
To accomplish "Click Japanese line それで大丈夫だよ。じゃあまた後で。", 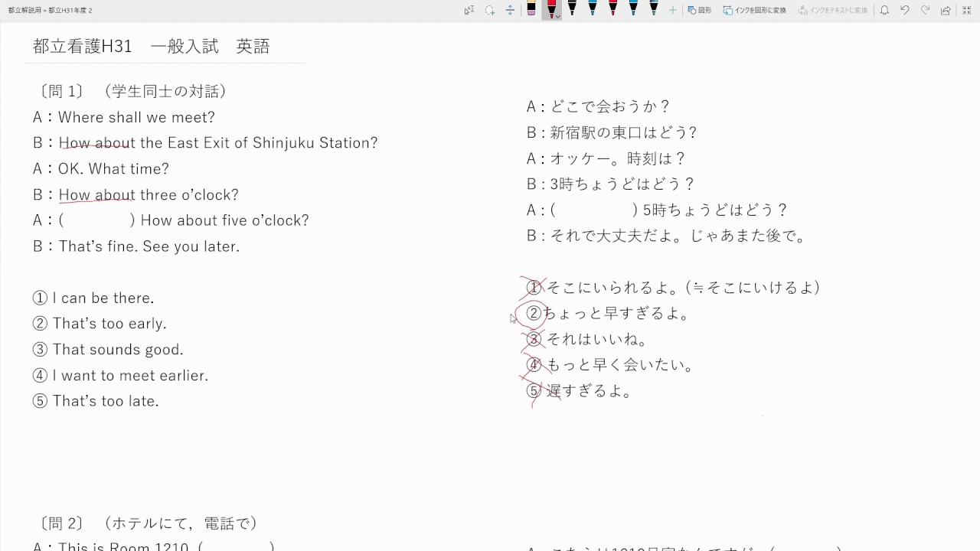I will coord(679,236).
